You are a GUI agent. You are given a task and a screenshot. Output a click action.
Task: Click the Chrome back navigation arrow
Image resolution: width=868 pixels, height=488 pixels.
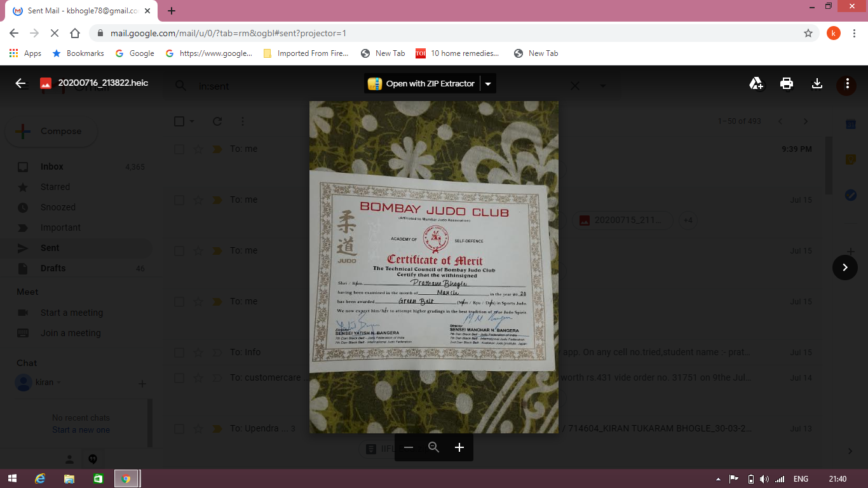(x=14, y=33)
